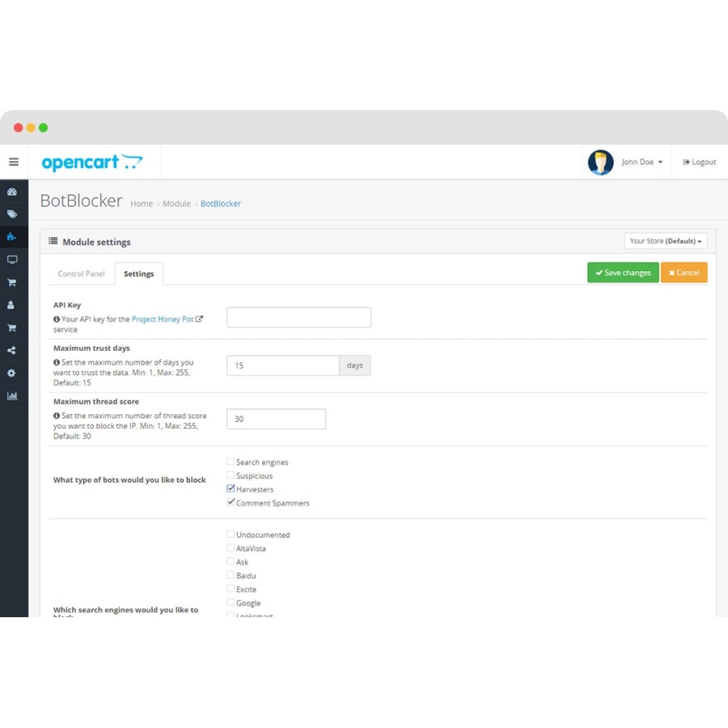Screen dimensions: 728x728
Task: Click the Logout link
Action: (x=699, y=162)
